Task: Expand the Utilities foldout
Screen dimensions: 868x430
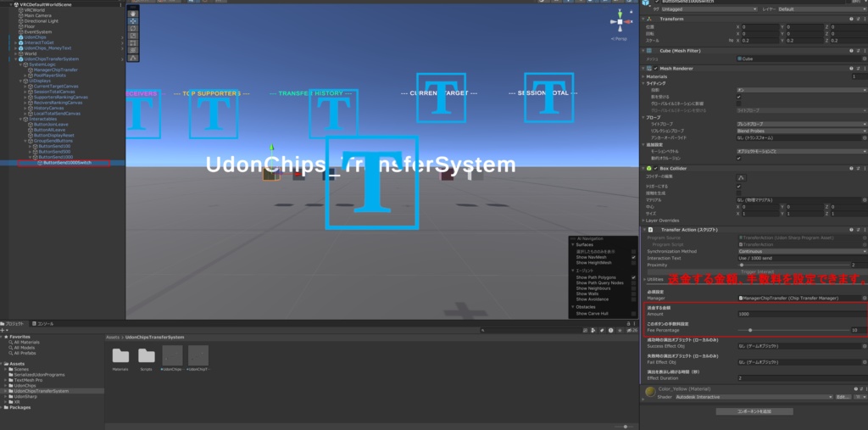Action: tap(644, 279)
